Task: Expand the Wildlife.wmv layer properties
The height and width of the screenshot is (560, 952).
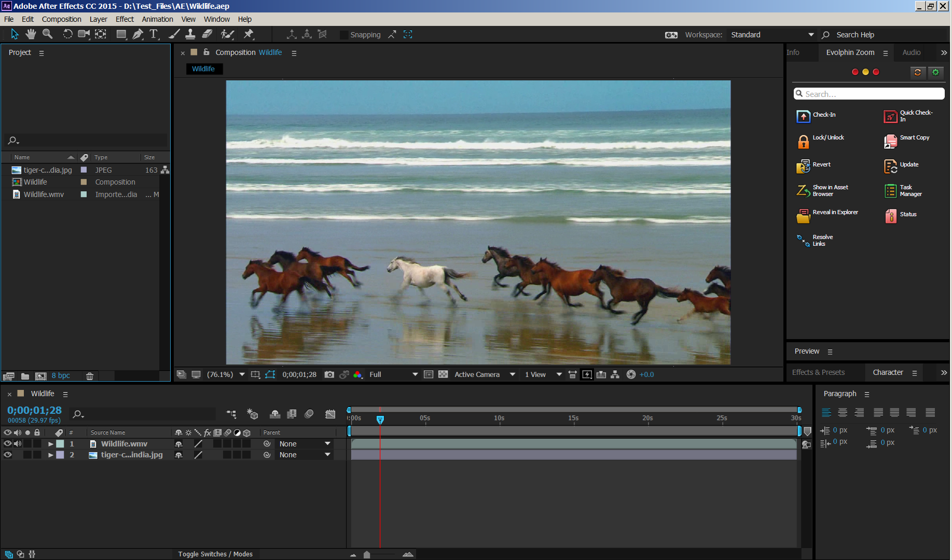Action: pyautogui.click(x=51, y=444)
